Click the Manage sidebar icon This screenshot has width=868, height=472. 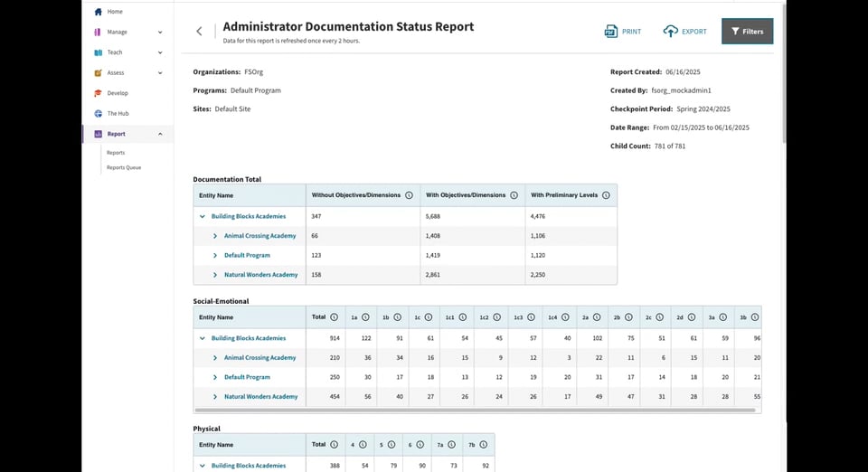click(x=98, y=32)
